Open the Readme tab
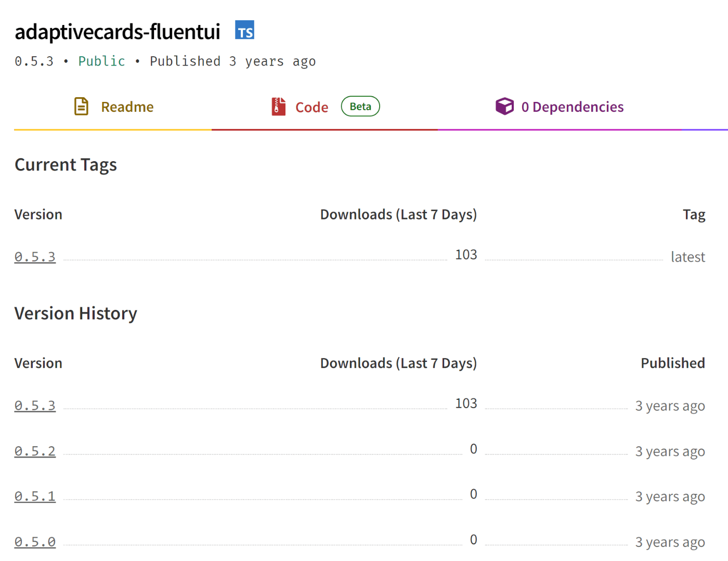Viewport: 728px width, 561px height. (x=127, y=107)
